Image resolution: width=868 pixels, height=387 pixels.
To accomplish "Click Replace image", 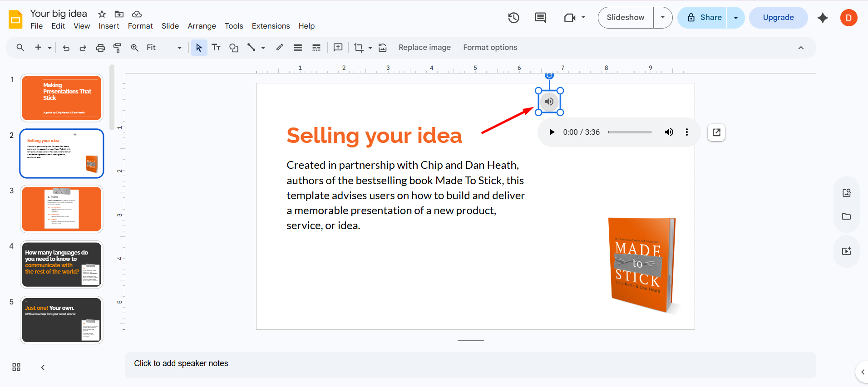I will pos(424,48).
